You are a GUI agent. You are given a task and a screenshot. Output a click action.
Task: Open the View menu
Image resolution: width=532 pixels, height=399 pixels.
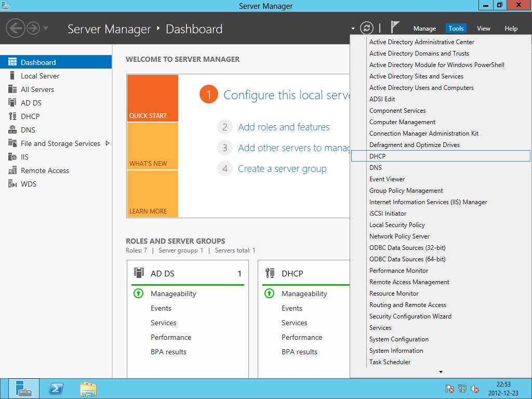tap(484, 29)
